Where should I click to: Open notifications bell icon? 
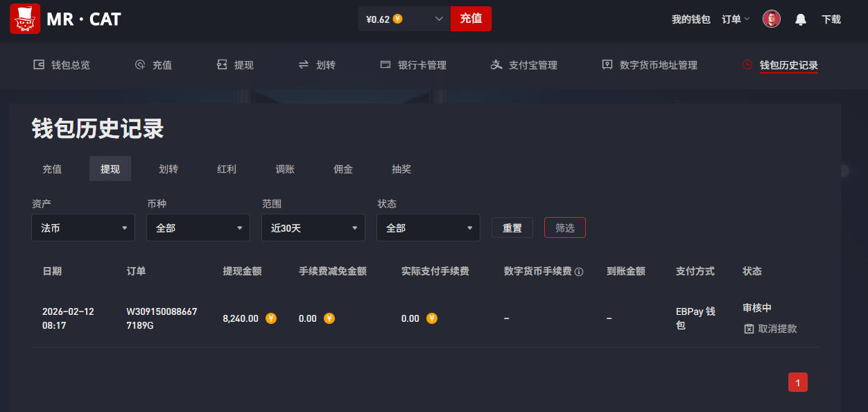point(800,19)
